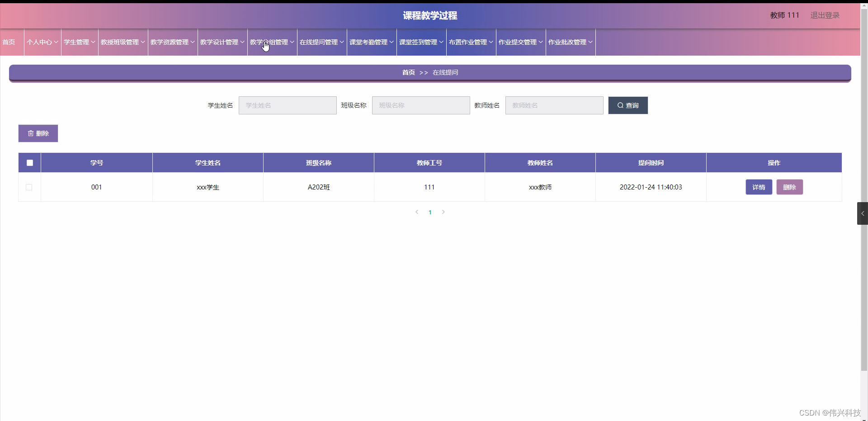Open the 课堂考勤管理 dropdown
Screen dimensions: 868x421
tap(371, 42)
